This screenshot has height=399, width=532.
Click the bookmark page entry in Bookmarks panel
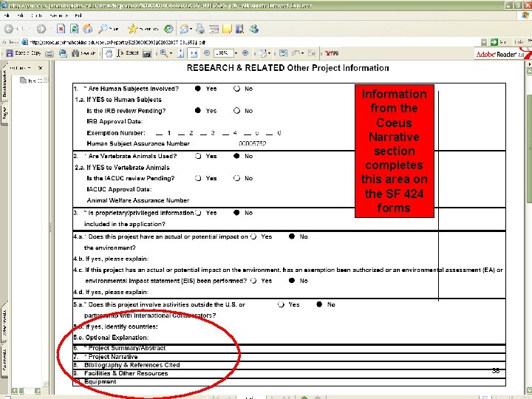coord(30,81)
